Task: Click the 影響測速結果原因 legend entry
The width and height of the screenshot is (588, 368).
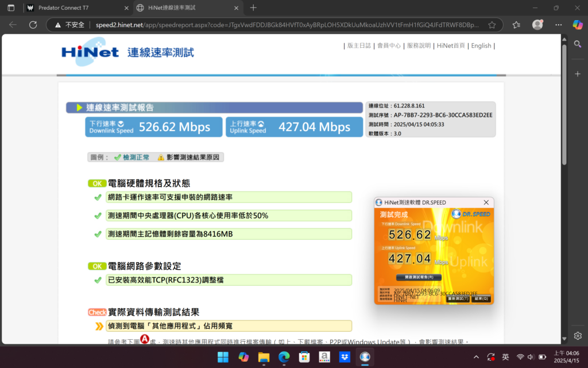Action: [188, 158]
